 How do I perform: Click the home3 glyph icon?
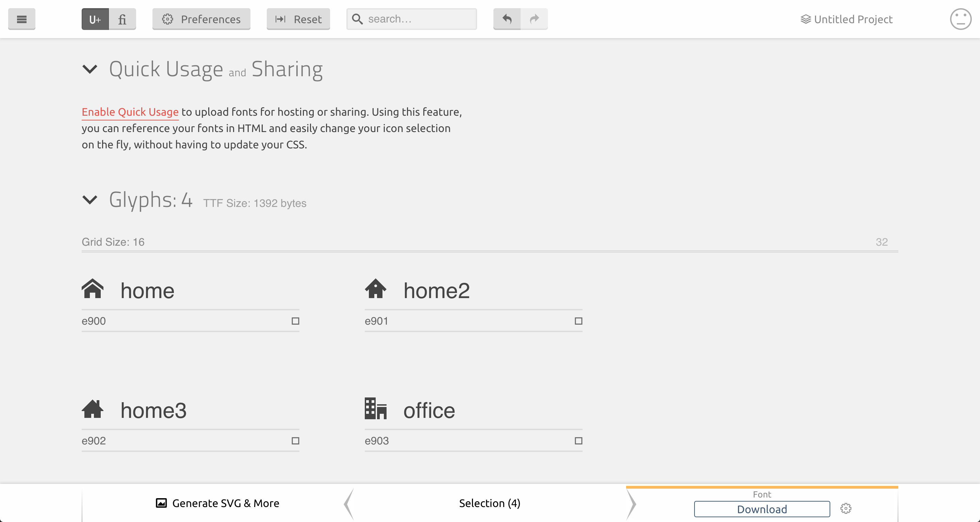pyautogui.click(x=93, y=409)
